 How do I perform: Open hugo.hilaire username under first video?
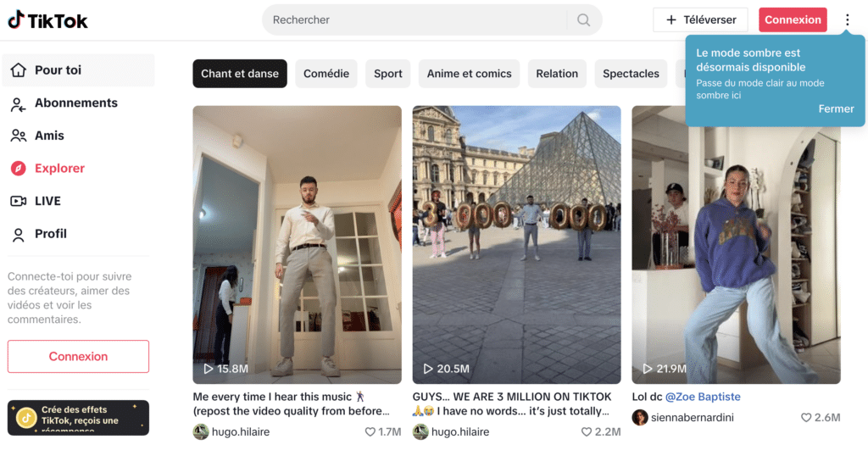coord(241,431)
